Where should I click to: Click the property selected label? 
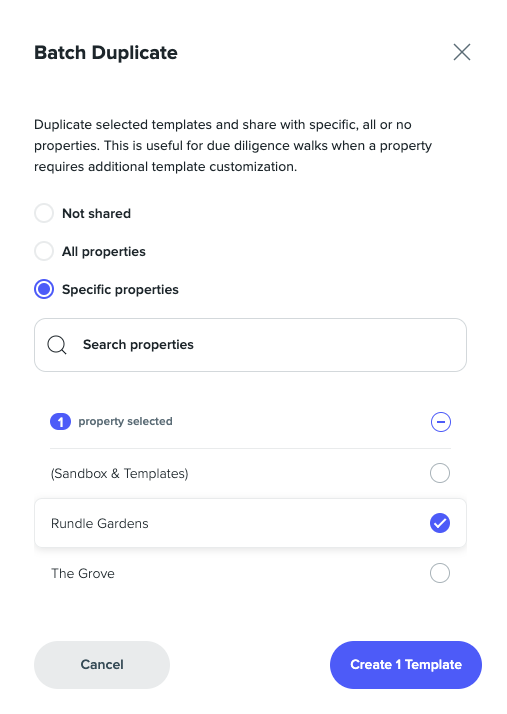click(125, 421)
